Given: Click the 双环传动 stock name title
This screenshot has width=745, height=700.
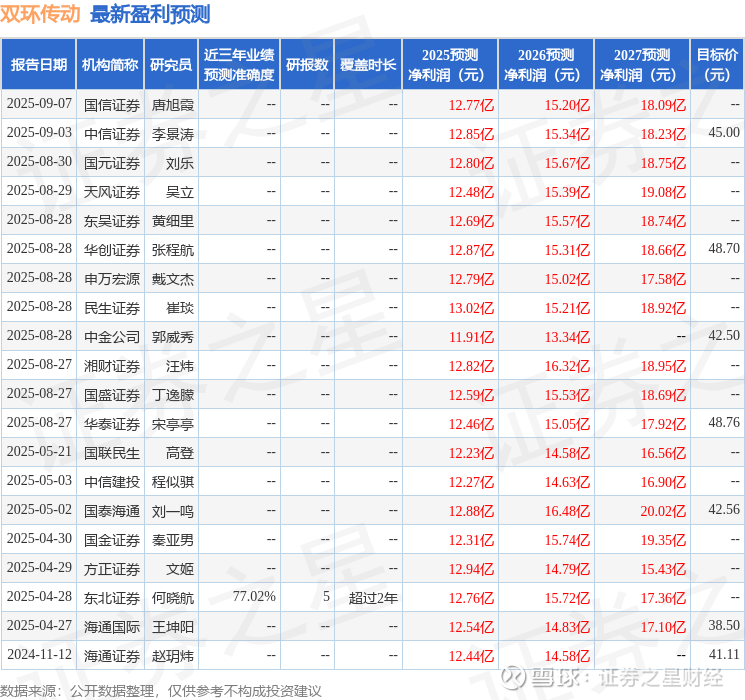Looking at the screenshot, I should click(x=40, y=14).
